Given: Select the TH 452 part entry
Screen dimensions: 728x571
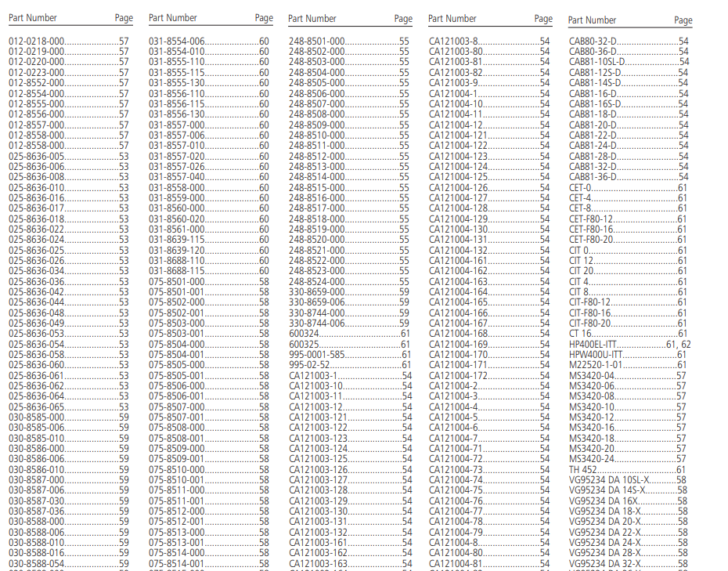Looking at the screenshot, I should pos(585,469).
